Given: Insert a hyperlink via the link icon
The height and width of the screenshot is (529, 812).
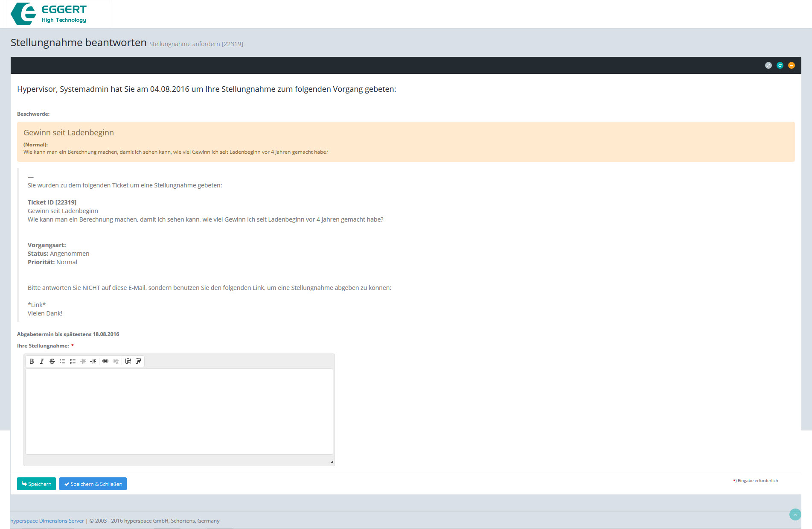Looking at the screenshot, I should click(x=105, y=361).
